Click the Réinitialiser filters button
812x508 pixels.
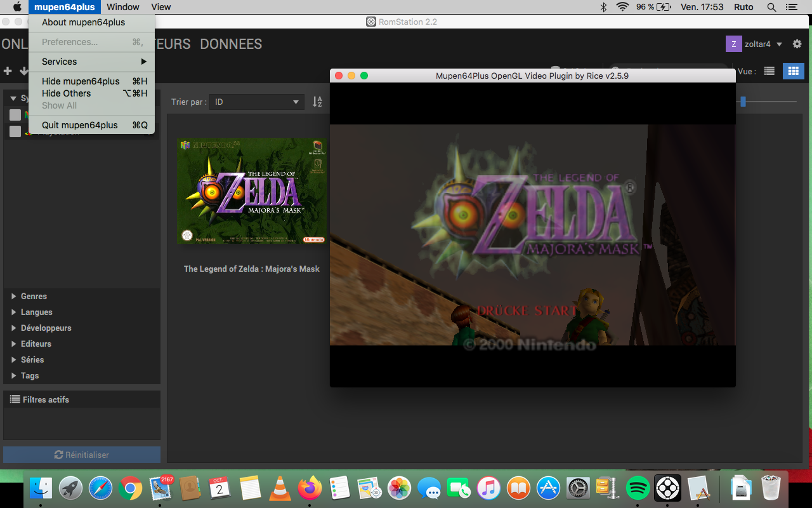(82, 455)
